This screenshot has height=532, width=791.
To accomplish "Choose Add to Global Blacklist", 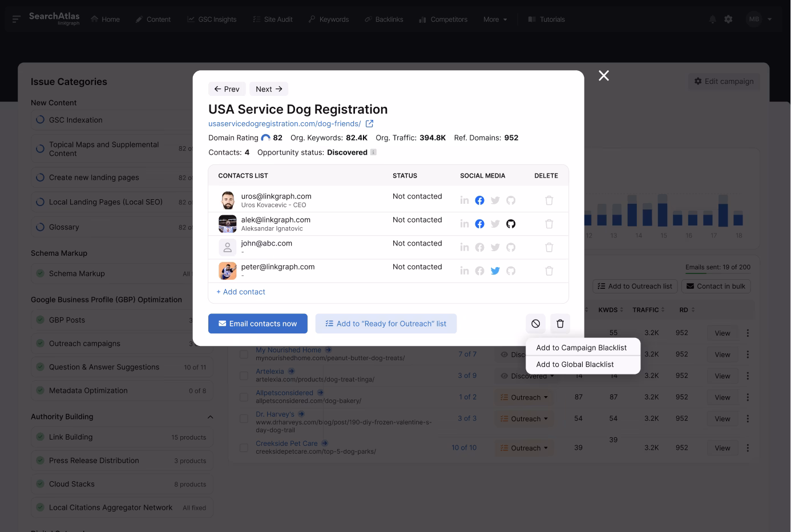I will click(575, 364).
